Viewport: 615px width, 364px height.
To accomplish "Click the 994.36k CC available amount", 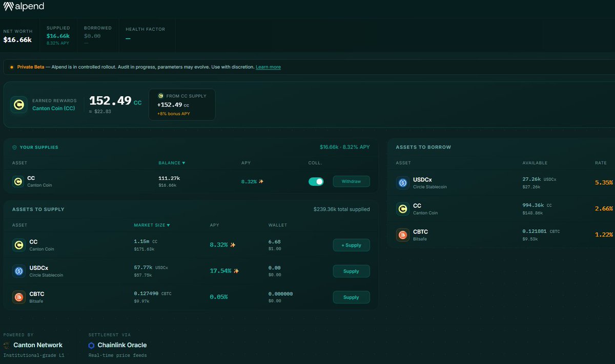I will tap(538, 205).
